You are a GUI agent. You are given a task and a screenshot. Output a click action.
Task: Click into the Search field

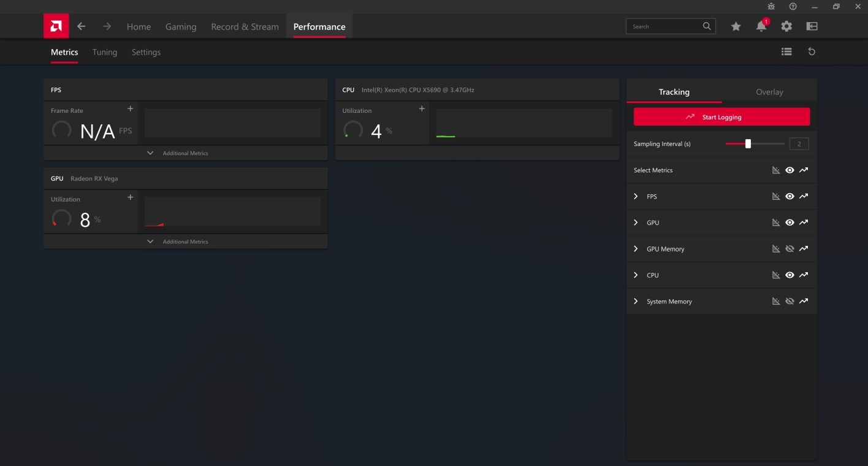(670, 26)
